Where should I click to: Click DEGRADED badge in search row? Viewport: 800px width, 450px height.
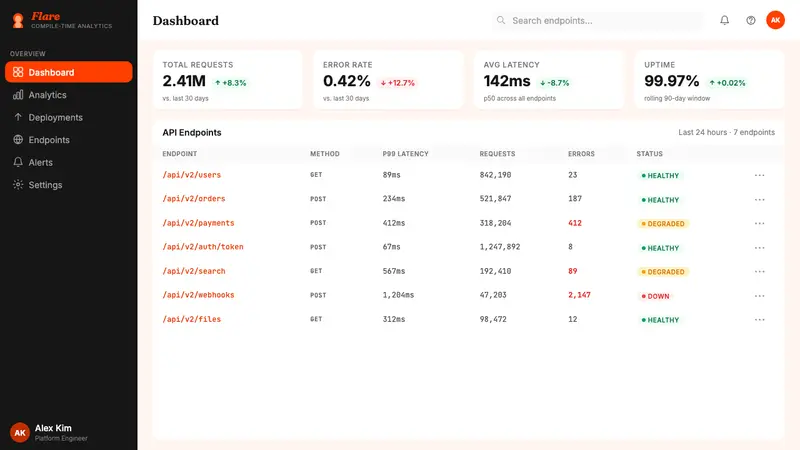[x=663, y=271]
